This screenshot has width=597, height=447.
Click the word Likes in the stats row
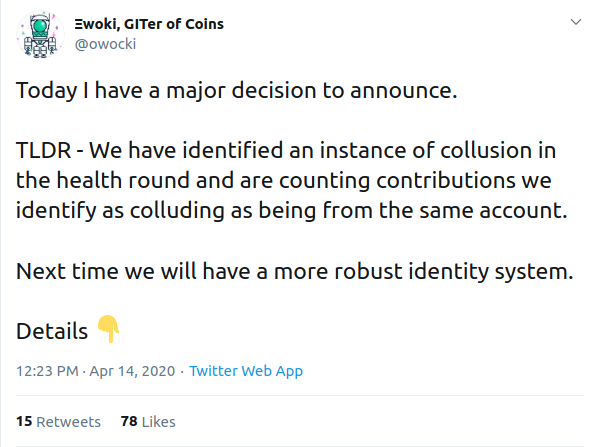point(159,422)
